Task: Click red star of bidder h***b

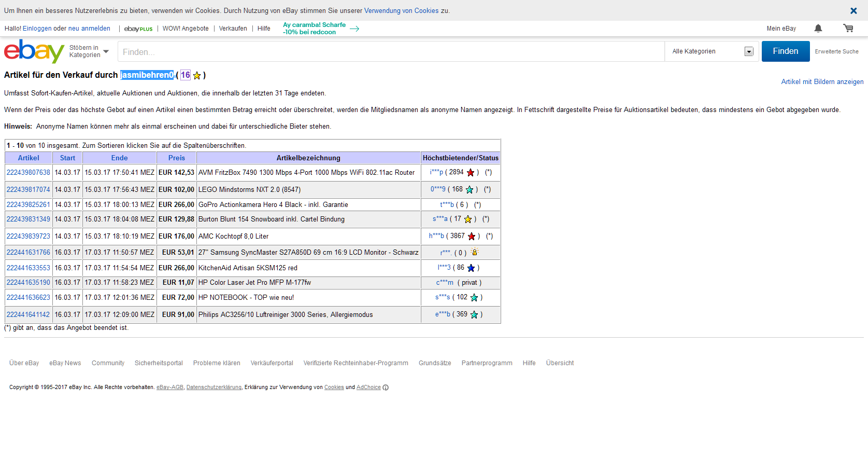Action: (x=472, y=236)
